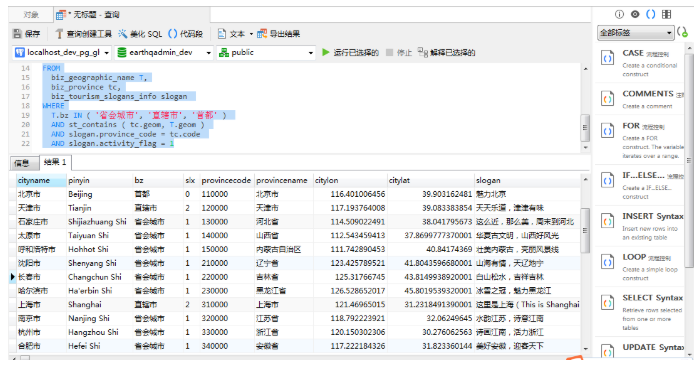Click the results grid vertical scrollbar thumb
The width and height of the screenshot is (696, 368).
click(585, 230)
